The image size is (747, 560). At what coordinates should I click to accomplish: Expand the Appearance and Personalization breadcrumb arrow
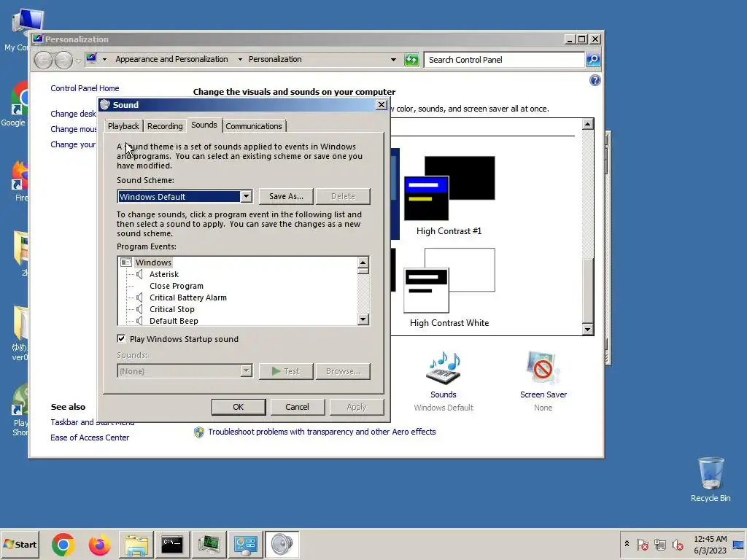click(240, 60)
